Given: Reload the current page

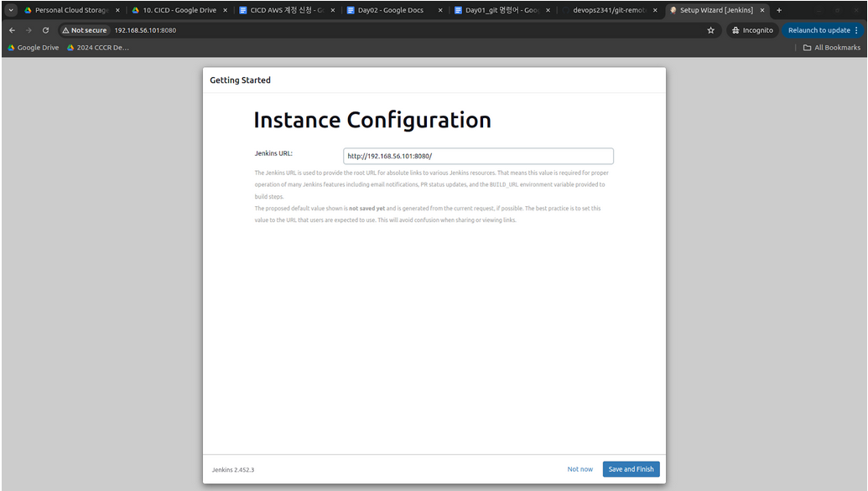Looking at the screenshot, I should tap(46, 30).
